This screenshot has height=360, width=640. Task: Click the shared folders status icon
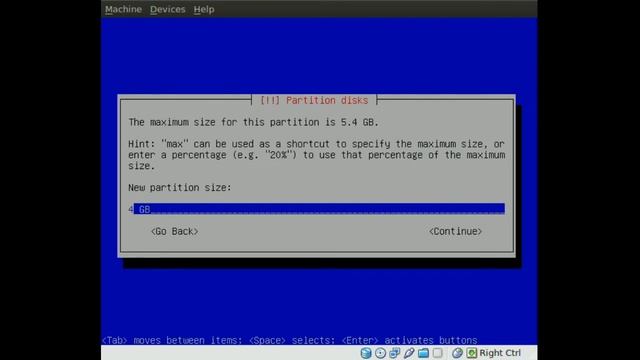click(423, 353)
